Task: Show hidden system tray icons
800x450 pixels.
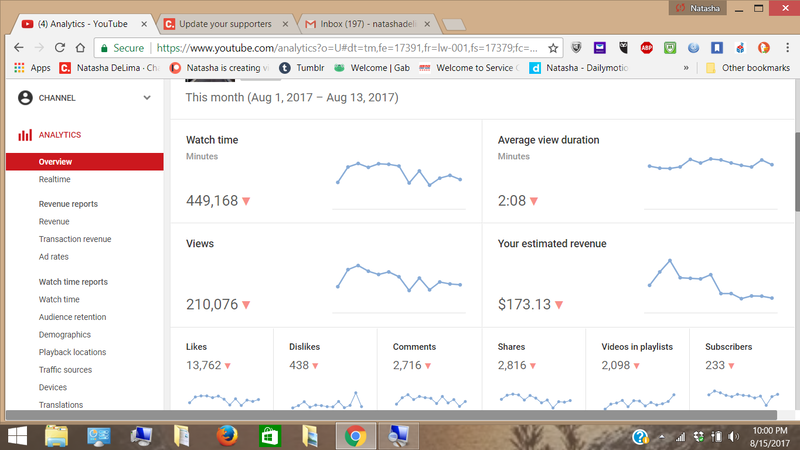Action: 663,437
